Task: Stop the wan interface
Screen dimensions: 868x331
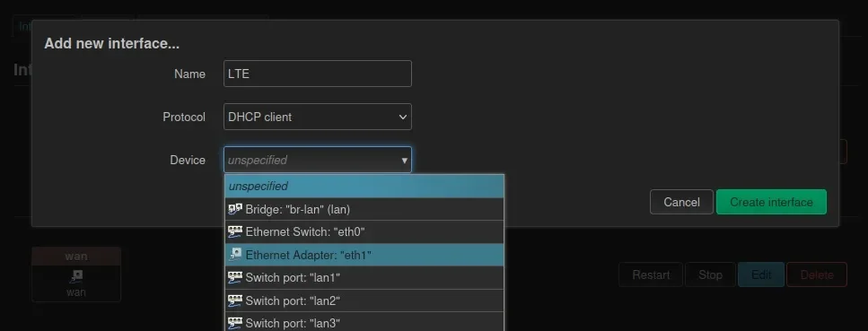Action: (x=710, y=274)
